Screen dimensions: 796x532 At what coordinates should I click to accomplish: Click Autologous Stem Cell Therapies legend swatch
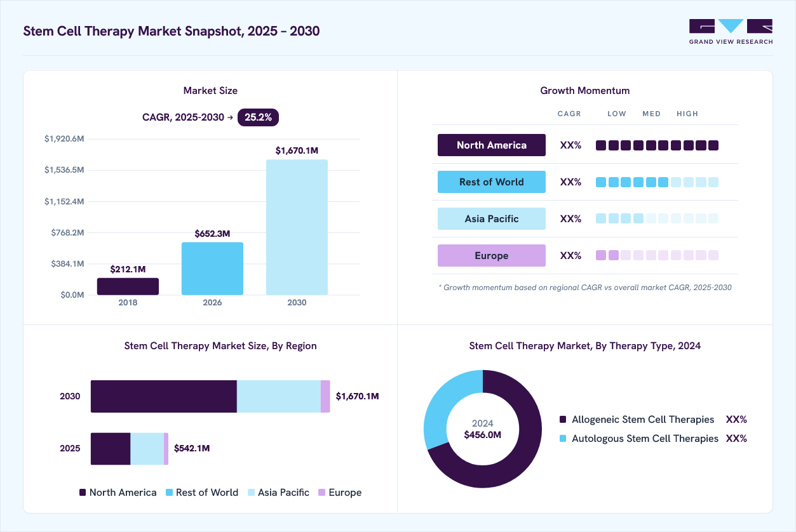563,439
